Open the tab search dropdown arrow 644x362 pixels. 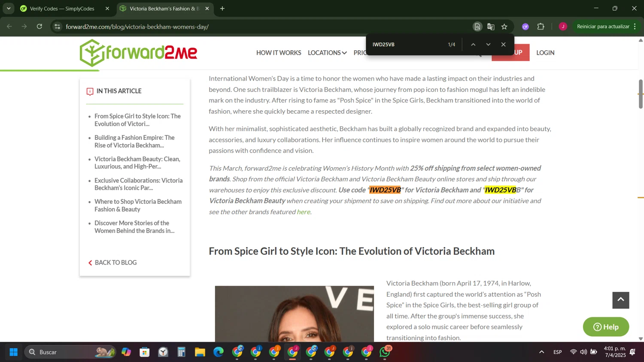[9, 9]
